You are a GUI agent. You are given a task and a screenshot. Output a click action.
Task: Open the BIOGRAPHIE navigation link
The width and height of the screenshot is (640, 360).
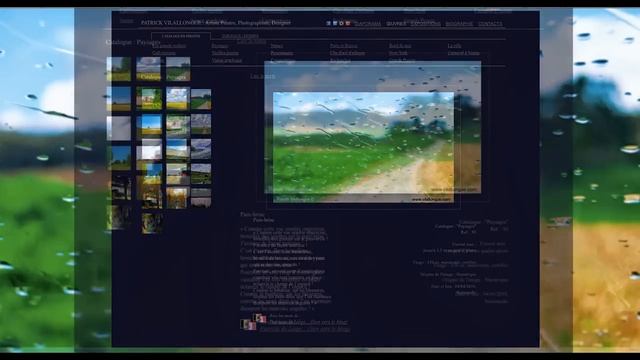point(459,24)
